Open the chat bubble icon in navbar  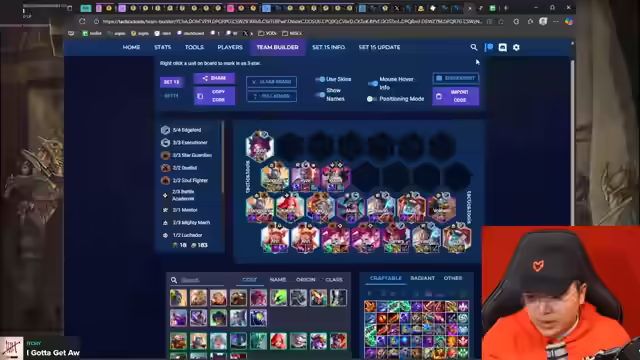pos(502,47)
